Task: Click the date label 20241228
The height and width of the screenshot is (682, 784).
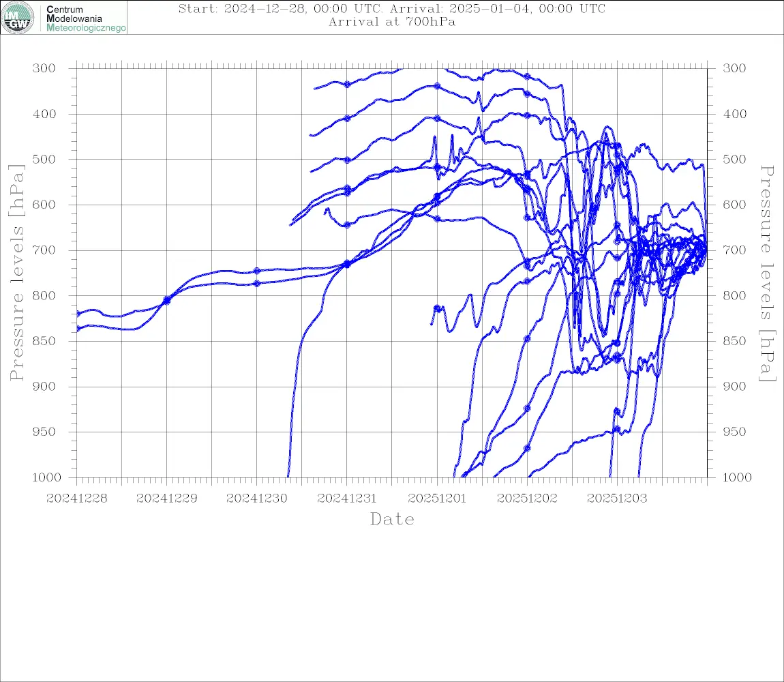Action: click(x=76, y=499)
